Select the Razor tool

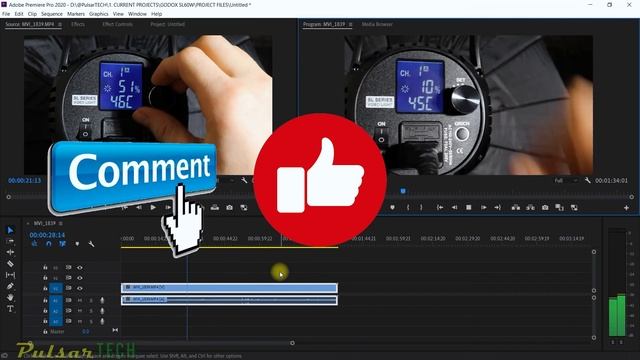11,264
